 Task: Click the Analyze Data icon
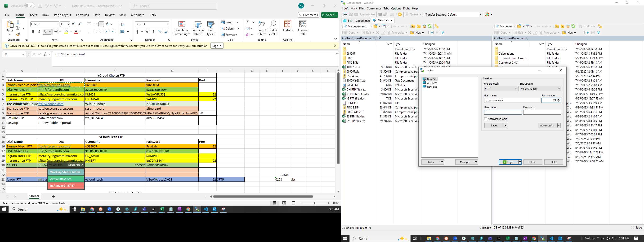point(303,28)
